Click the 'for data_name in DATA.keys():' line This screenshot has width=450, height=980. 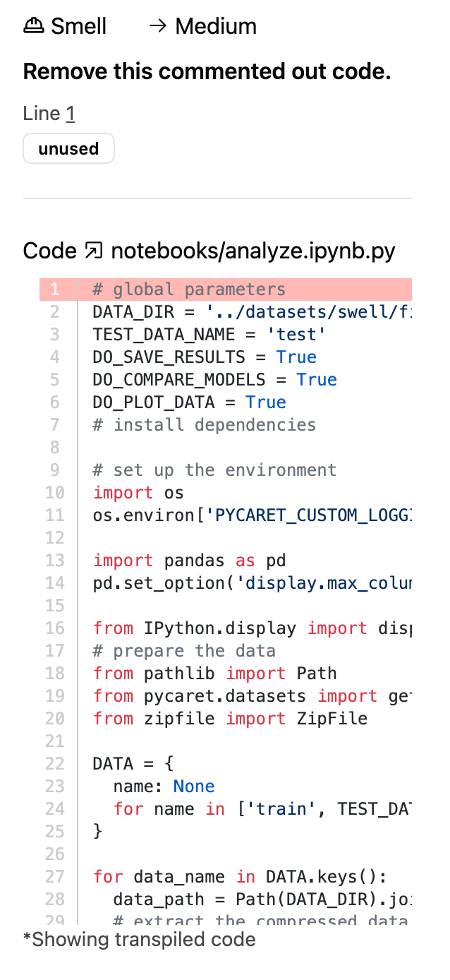(240, 877)
